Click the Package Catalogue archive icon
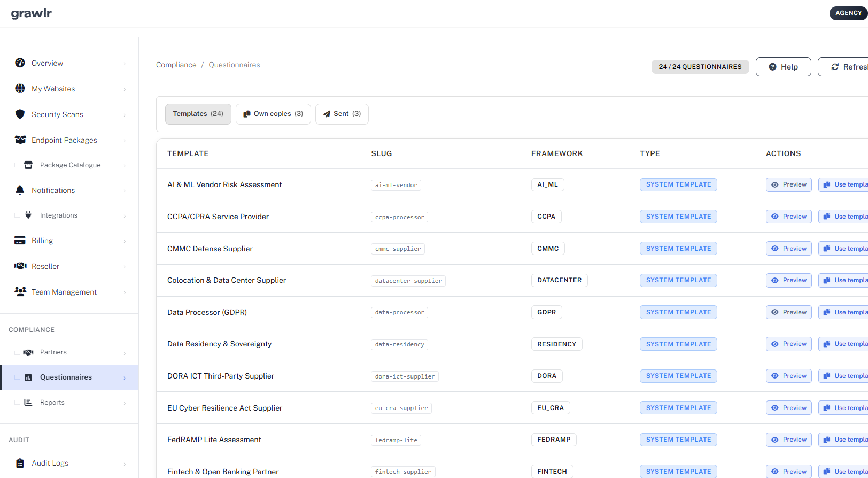 coord(29,165)
